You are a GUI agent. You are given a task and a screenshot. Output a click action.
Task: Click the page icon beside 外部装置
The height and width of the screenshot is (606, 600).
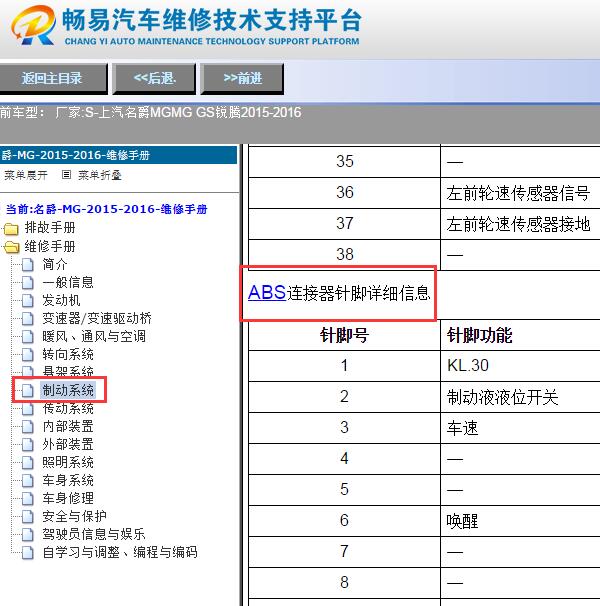[27, 444]
